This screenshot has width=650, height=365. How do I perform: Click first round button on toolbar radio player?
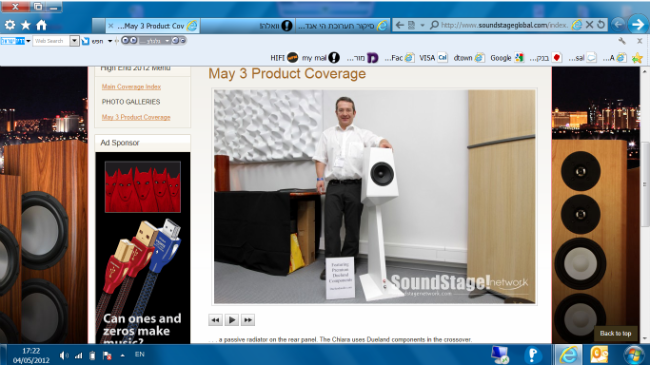125,40
